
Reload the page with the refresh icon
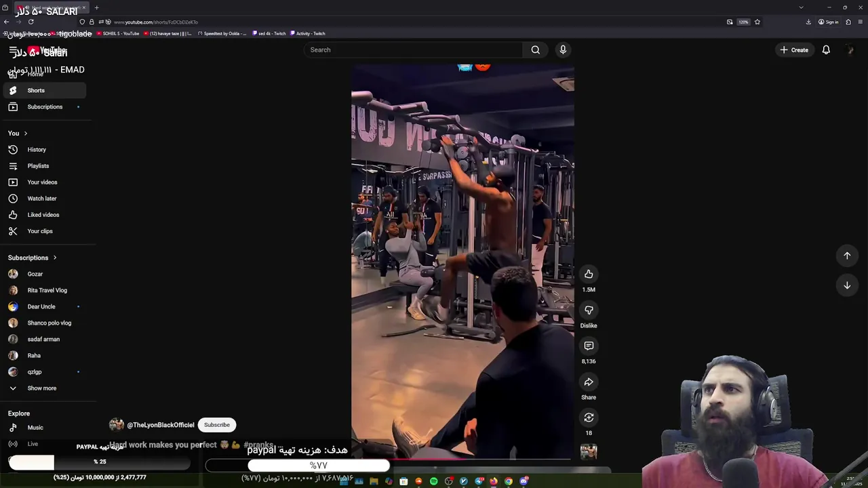pos(31,22)
